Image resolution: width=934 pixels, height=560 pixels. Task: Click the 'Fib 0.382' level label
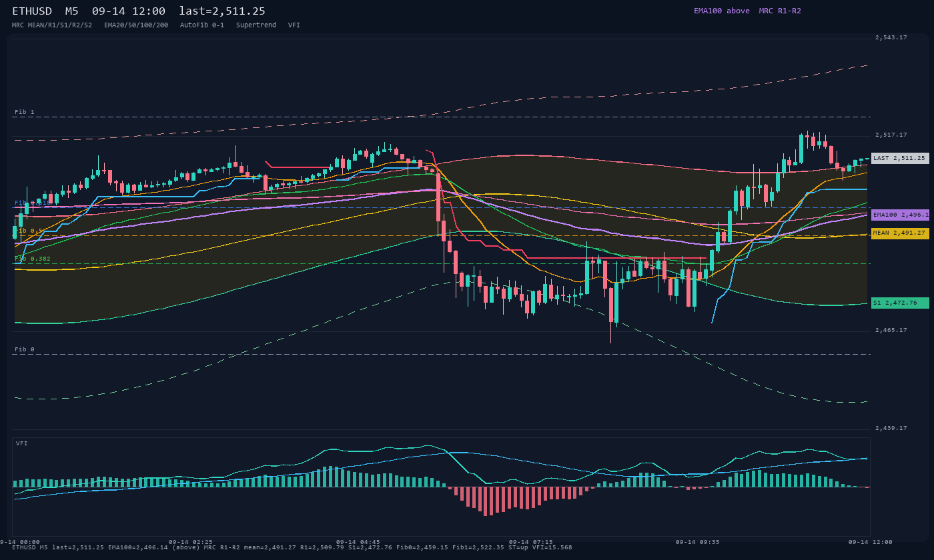coord(33,259)
